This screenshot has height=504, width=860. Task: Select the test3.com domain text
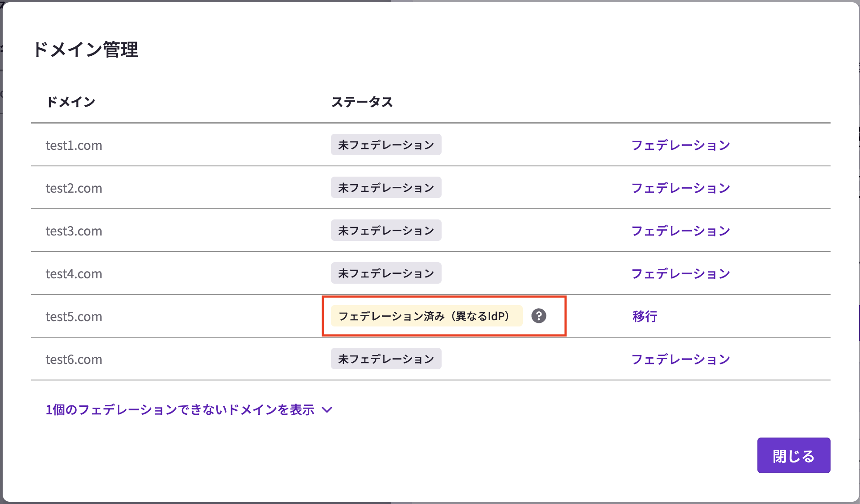click(74, 231)
